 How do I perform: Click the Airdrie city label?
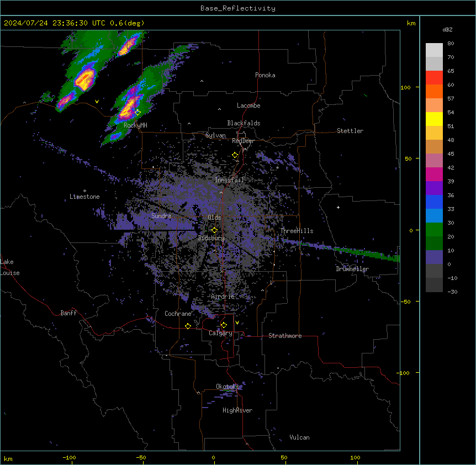(223, 297)
